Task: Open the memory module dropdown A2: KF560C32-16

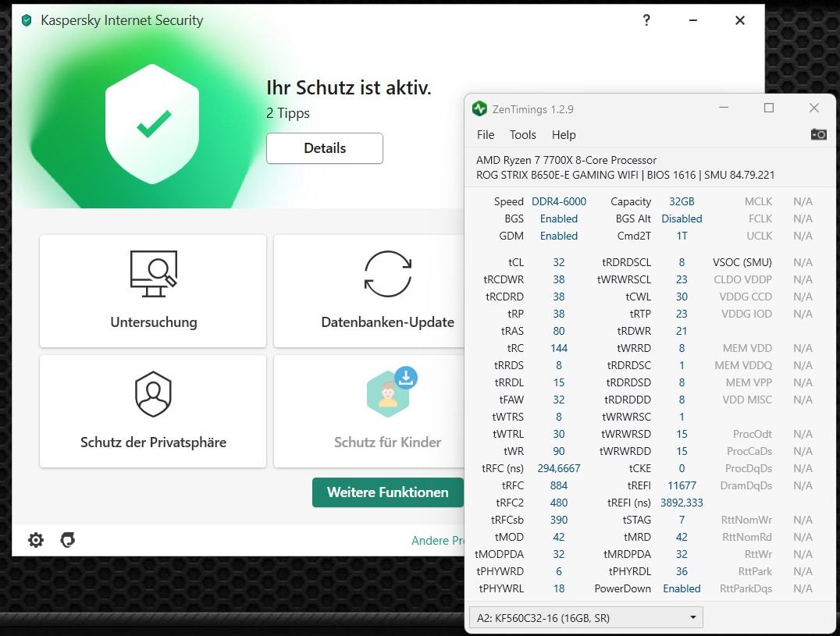Action: click(x=586, y=618)
